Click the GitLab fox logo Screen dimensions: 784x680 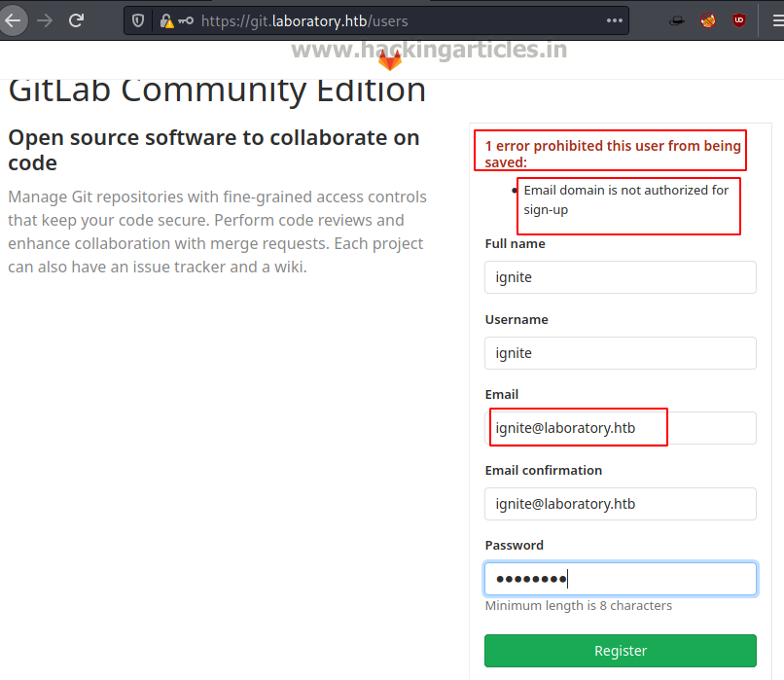[x=390, y=60]
